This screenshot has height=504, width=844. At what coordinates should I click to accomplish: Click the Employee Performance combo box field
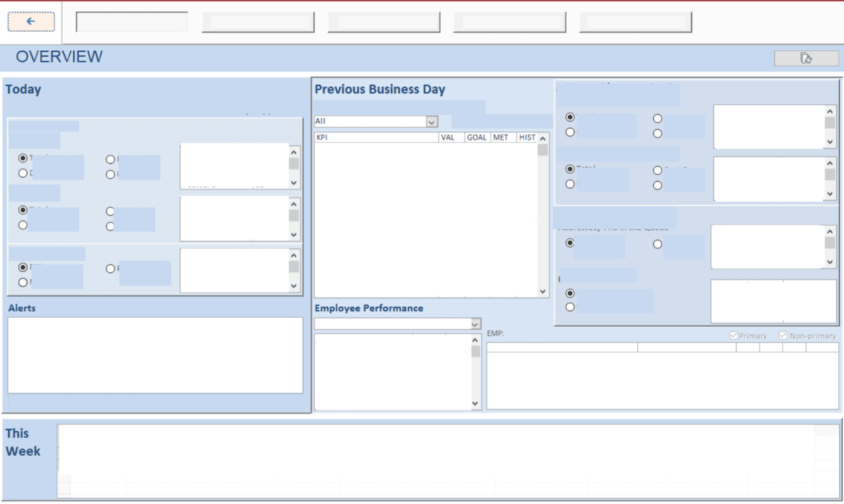coord(392,324)
